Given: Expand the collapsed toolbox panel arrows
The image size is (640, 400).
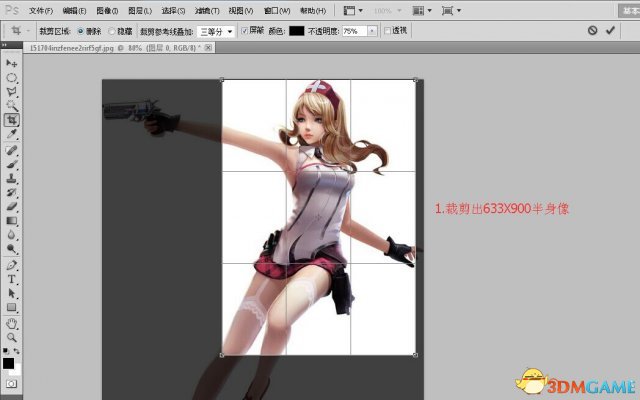Looking at the screenshot, I should pyautogui.click(x=4, y=44).
